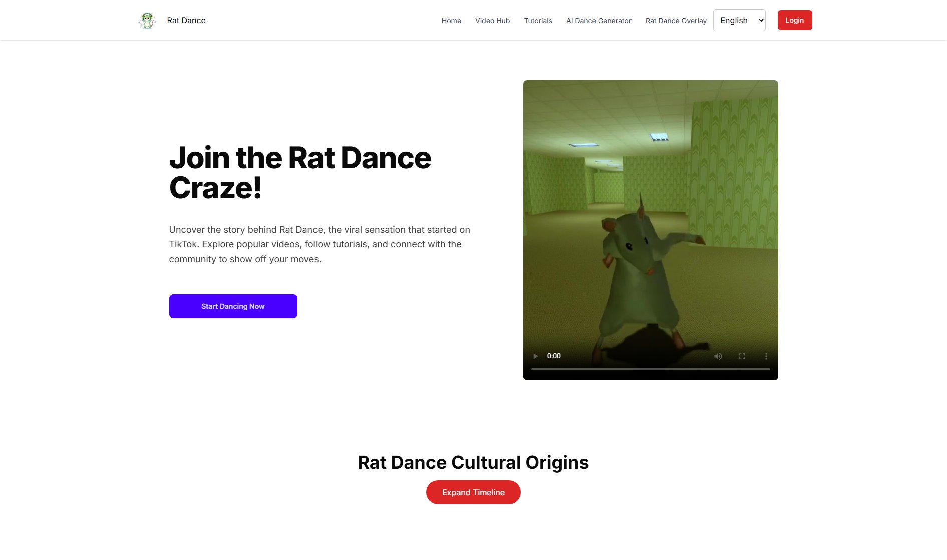Mute the video volume
The image size is (947, 560).
[x=718, y=356]
